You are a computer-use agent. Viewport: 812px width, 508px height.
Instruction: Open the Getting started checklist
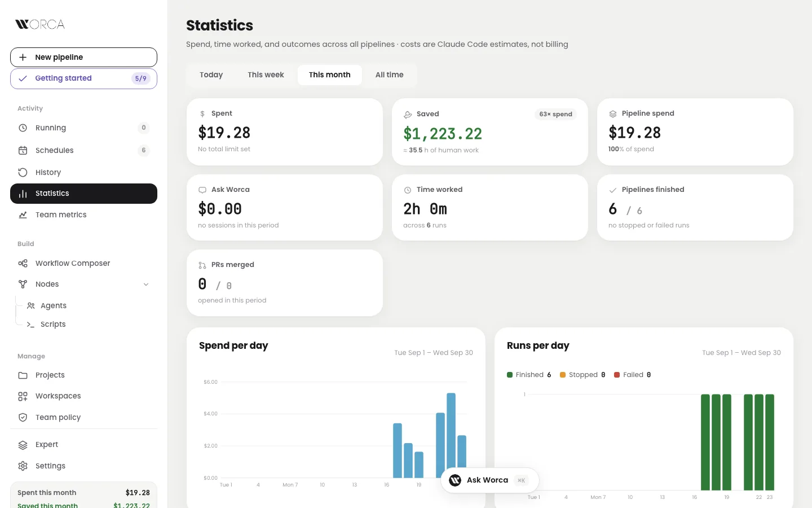coord(83,78)
